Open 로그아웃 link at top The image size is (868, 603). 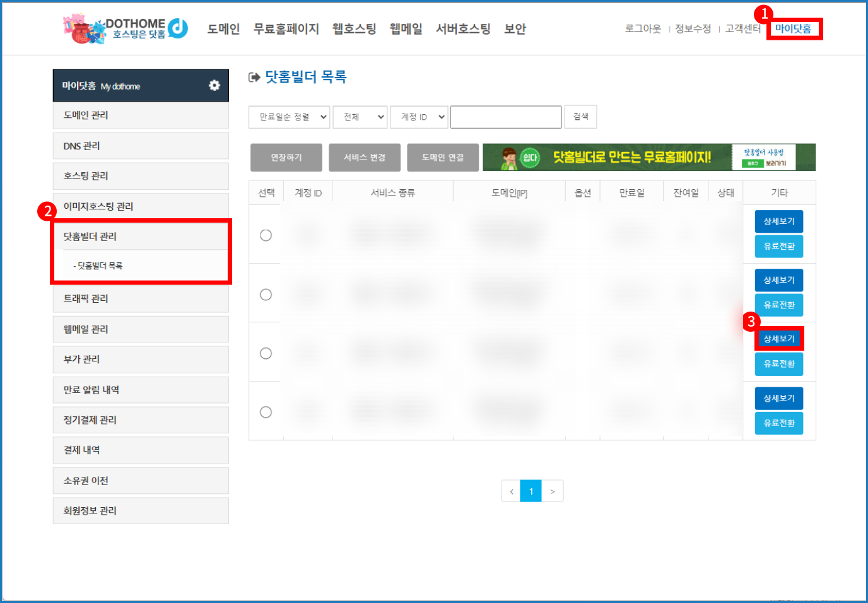pyautogui.click(x=643, y=29)
